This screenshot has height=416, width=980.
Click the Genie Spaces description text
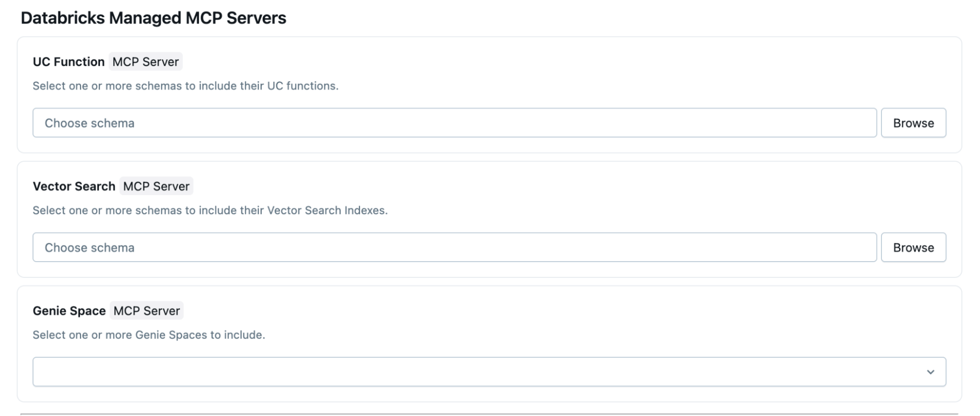pos(149,335)
